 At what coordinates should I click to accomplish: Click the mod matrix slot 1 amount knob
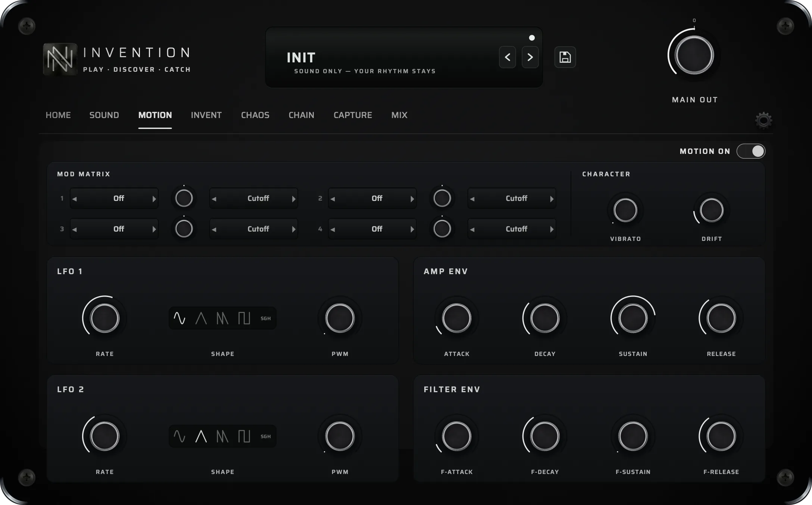(184, 198)
